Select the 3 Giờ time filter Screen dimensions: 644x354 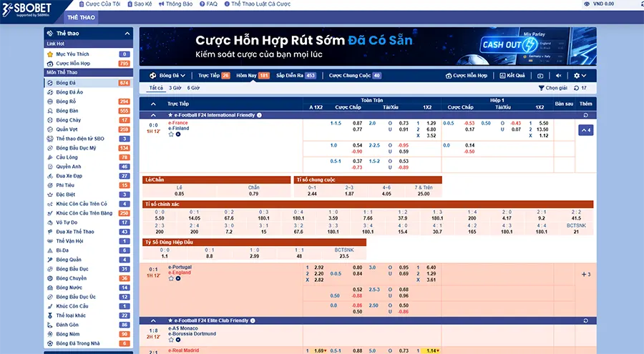click(x=175, y=88)
